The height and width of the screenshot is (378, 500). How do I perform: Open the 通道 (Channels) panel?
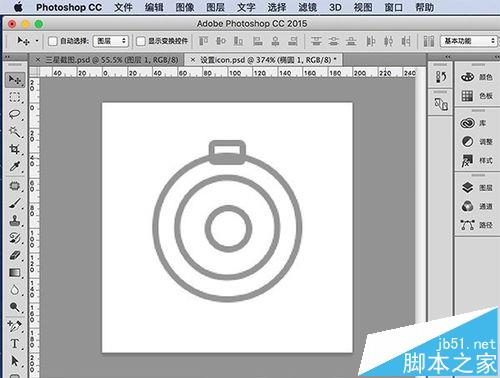(x=477, y=206)
